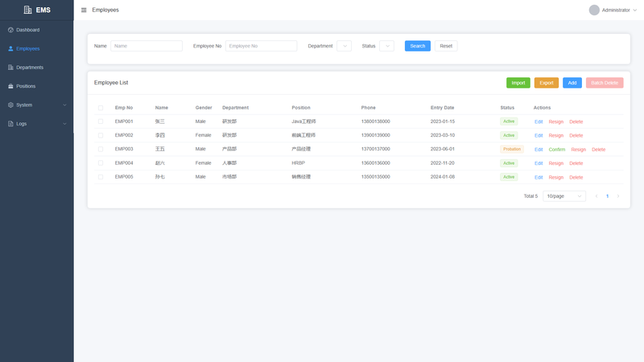This screenshot has height=362, width=644.
Task: Click Edit for employee EMP001
Action: pos(539,122)
